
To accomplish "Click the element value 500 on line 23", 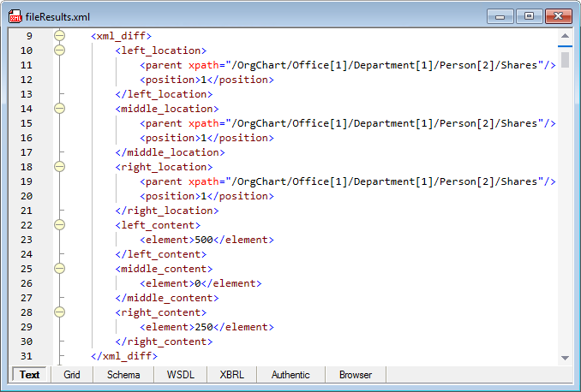I will click(203, 240).
